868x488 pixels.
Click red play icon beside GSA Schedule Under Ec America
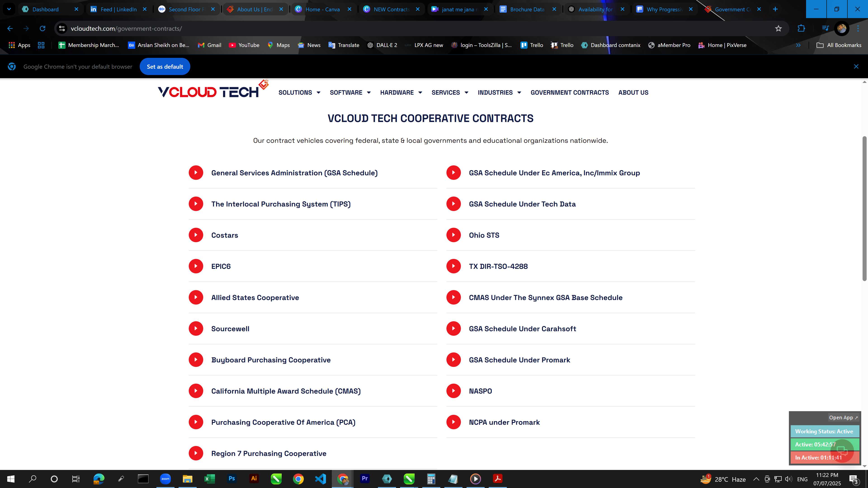(453, 173)
